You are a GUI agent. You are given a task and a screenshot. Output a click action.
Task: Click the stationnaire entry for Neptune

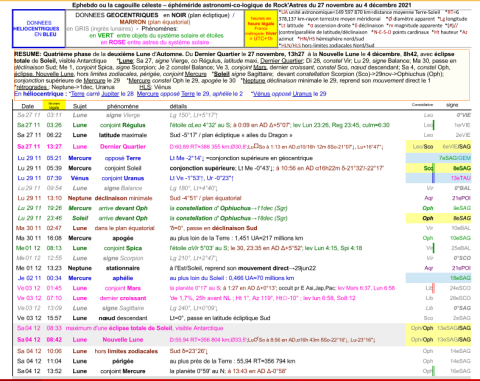click(x=123, y=268)
